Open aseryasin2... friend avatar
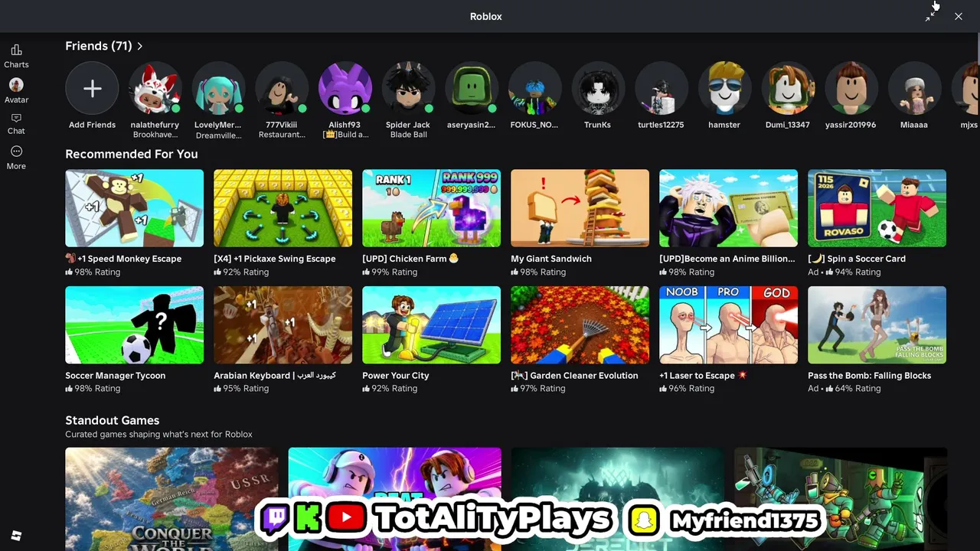 click(x=471, y=89)
